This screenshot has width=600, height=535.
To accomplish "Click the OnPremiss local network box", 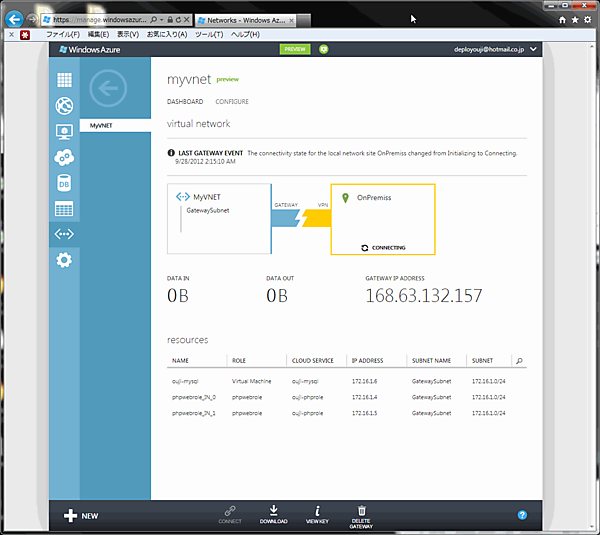I will 383,219.
